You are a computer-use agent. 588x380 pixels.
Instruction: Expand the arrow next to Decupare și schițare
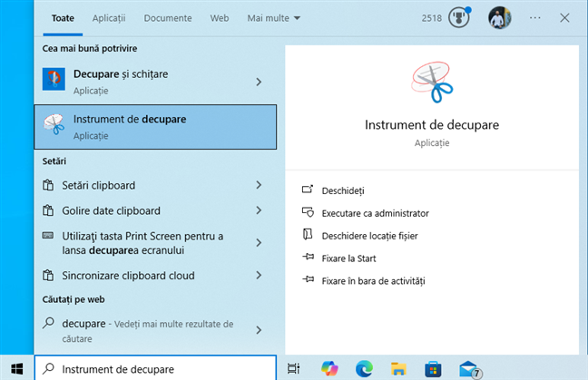click(259, 82)
